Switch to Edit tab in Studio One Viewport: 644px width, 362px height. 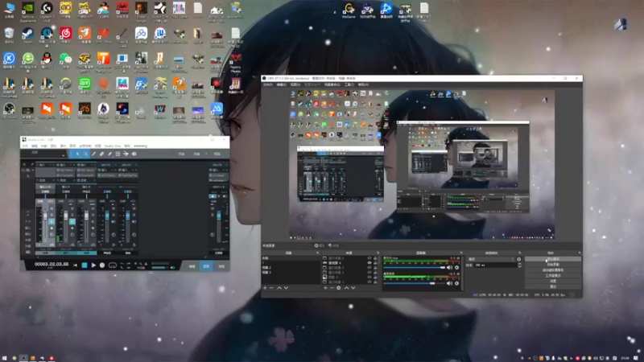pos(192,266)
